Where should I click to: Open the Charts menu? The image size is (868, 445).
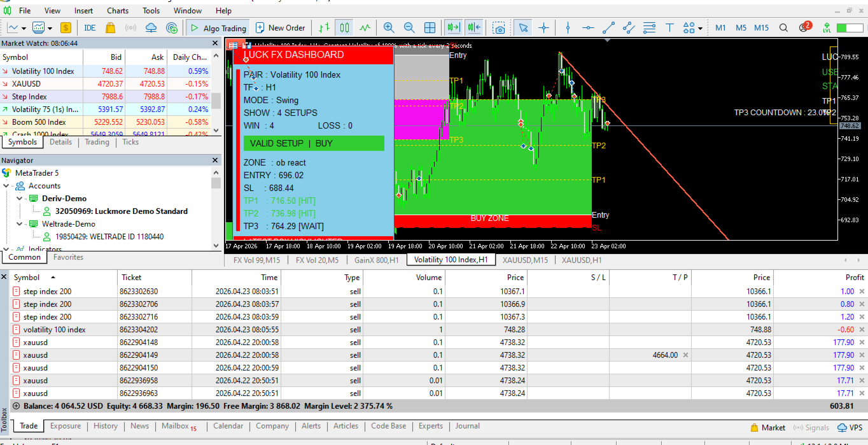click(x=117, y=11)
